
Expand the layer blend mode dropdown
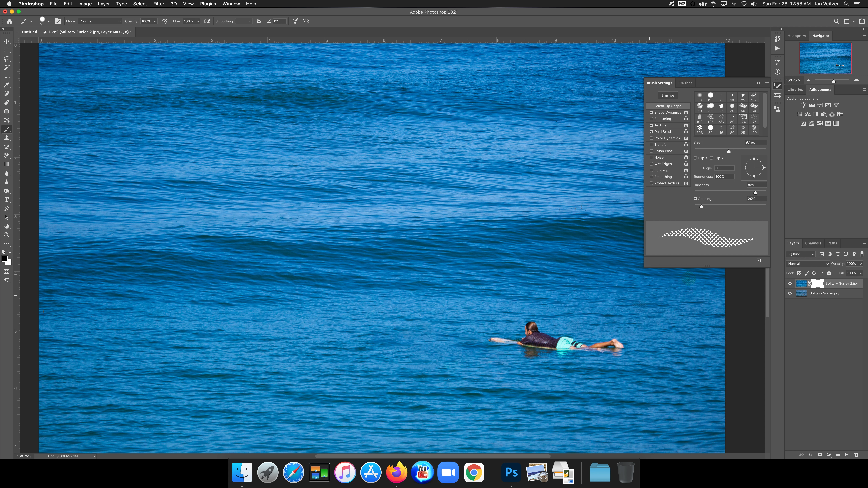click(807, 264)
